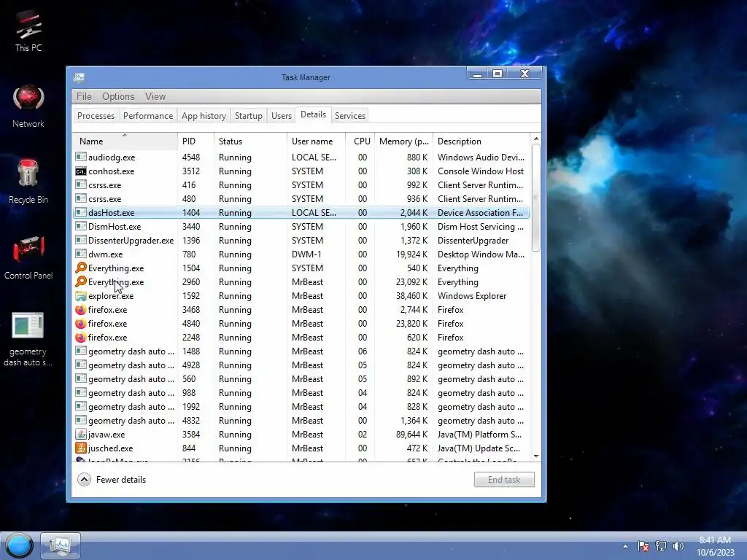The height and width of the screenshot is (560, 747).
Task: Sort by the Status column header
Action: (x=251, y=141)
